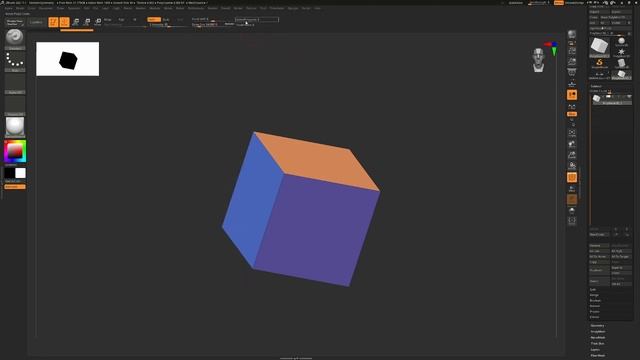Open the white sphere material selector
The image size is (640, 360).
coord(15,126)
